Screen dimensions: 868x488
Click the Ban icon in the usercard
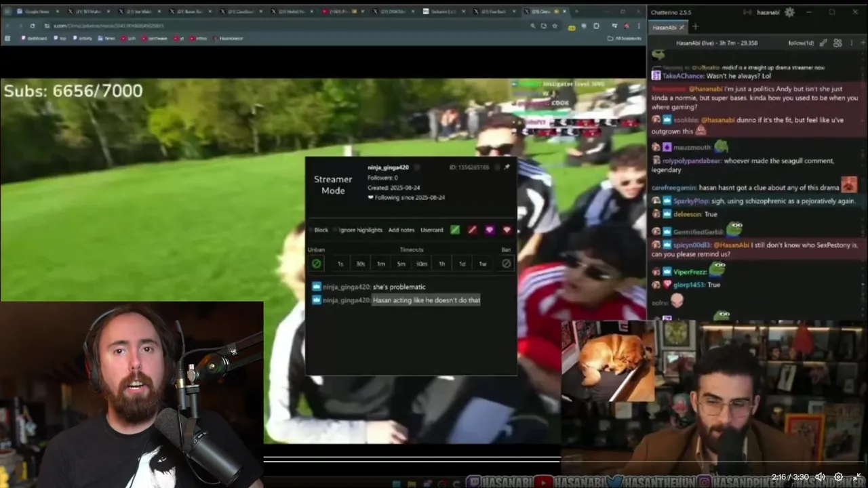(506, 264)
